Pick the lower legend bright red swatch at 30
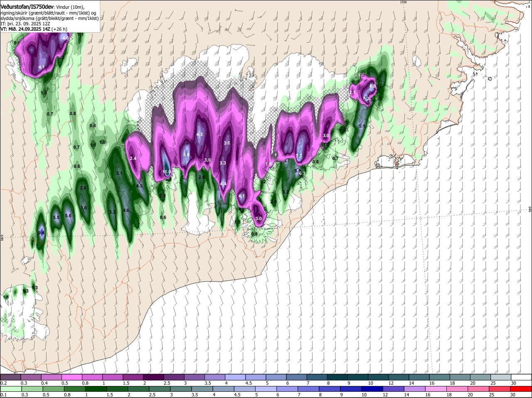 pos(521,389)
